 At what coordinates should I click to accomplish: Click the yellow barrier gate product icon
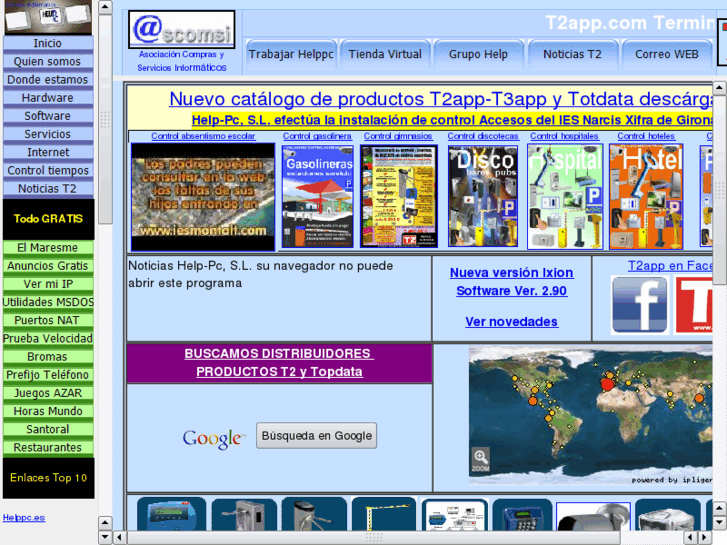pos(384,514)
